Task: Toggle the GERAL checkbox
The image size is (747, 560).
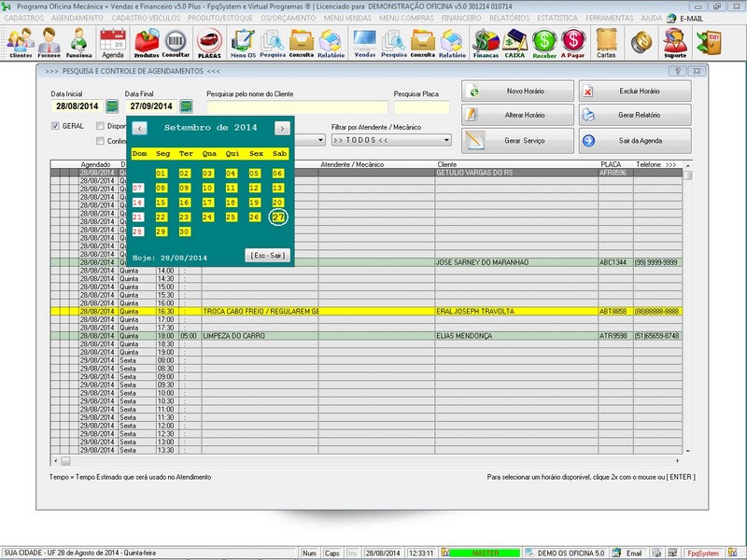Action: [55, 126]
